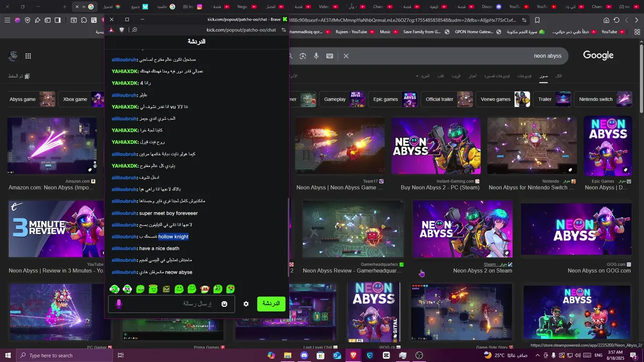Viewport: 644px width, 362px height.
Task: Open Buy Neon Abyss 2 Instant-Gaming thumbnail
Action: point(436,146)
